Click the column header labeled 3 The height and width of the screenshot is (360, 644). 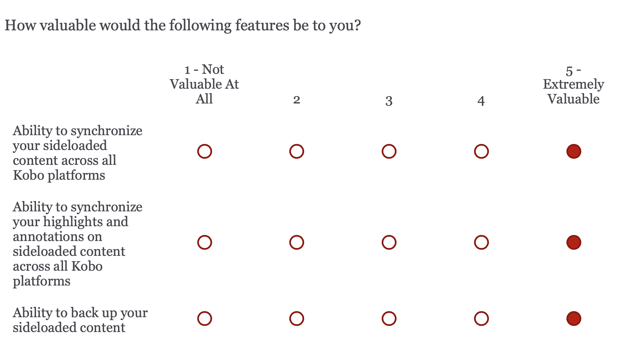[389, 100]
